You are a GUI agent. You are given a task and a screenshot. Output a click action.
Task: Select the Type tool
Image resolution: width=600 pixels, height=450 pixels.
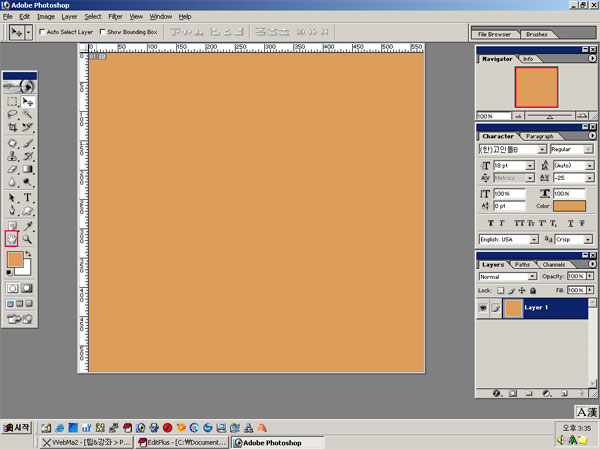coord(28,198)
